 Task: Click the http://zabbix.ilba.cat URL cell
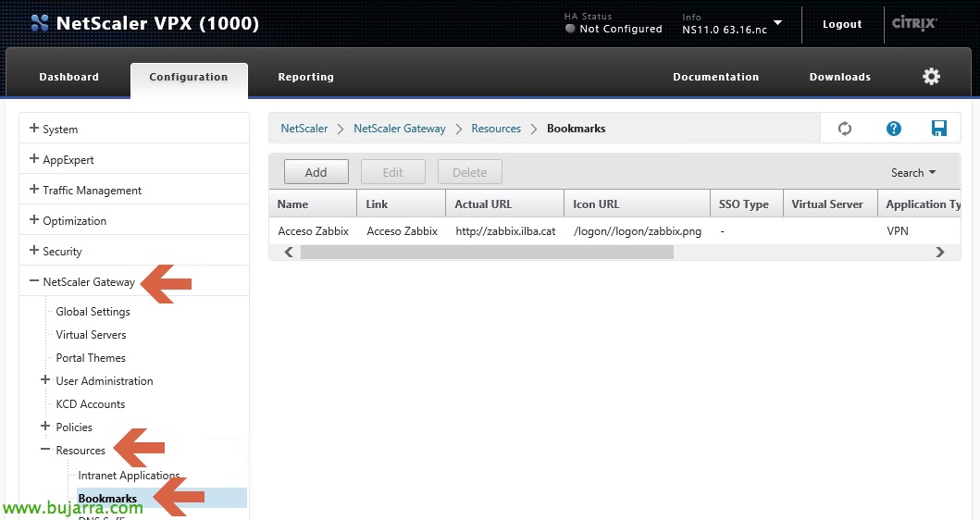point(505,231)
